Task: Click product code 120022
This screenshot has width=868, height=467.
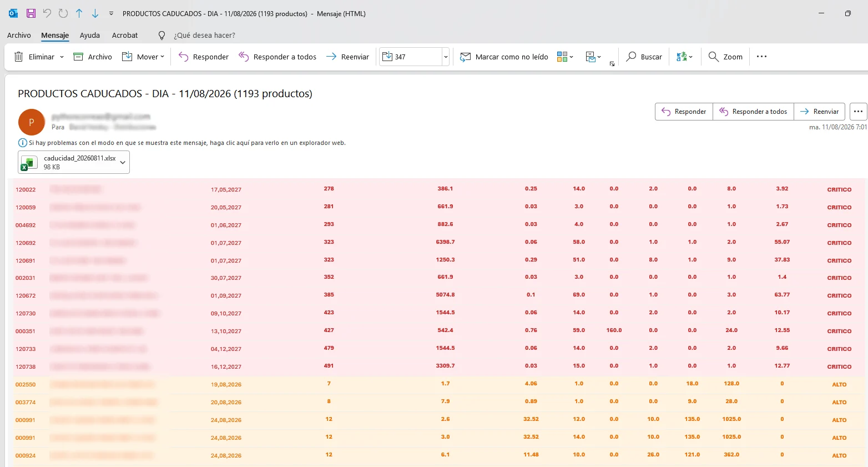Action: pyautogui.click(x=26, y=190)
